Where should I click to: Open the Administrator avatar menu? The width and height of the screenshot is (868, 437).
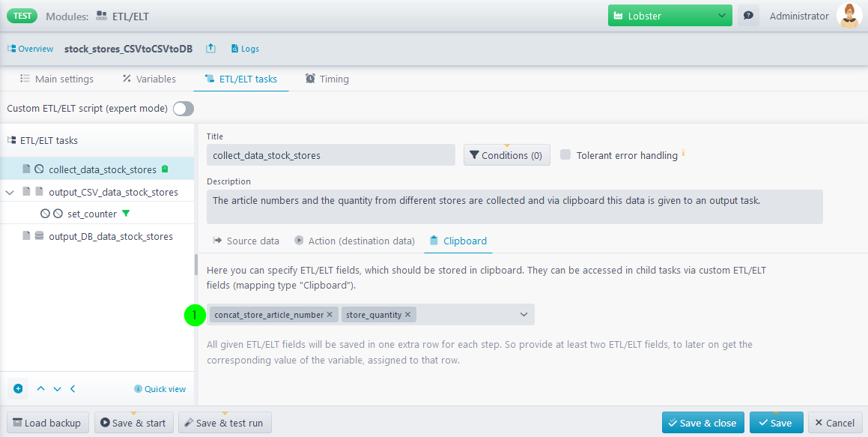(x=849, y=16)
